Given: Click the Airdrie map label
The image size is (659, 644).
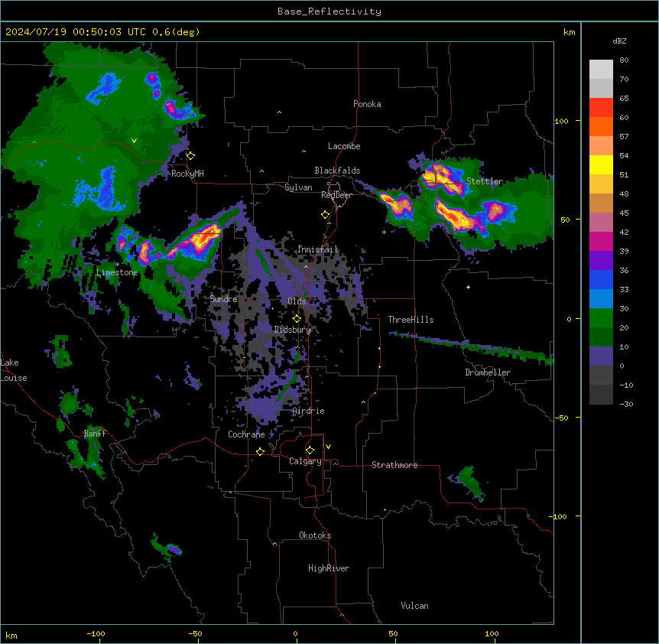Looking at the screenshot, I should (308, 411).
